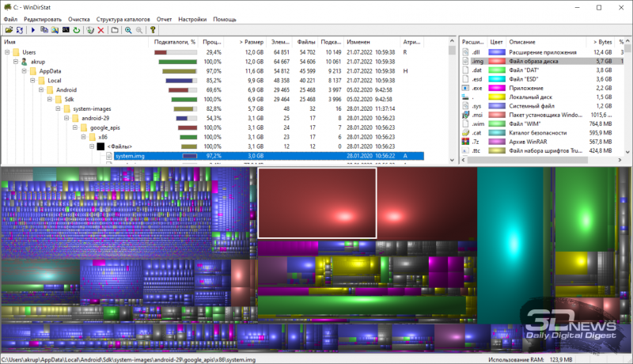Collapse the AppData folder node
The width and height of the screenshot is (633, 364).
(x=23, y=71)
